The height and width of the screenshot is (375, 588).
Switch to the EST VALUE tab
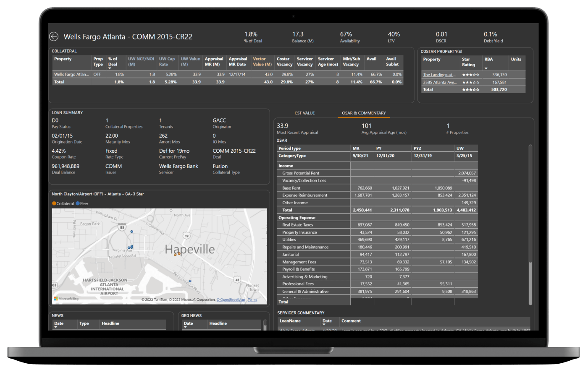pos(304,113)
